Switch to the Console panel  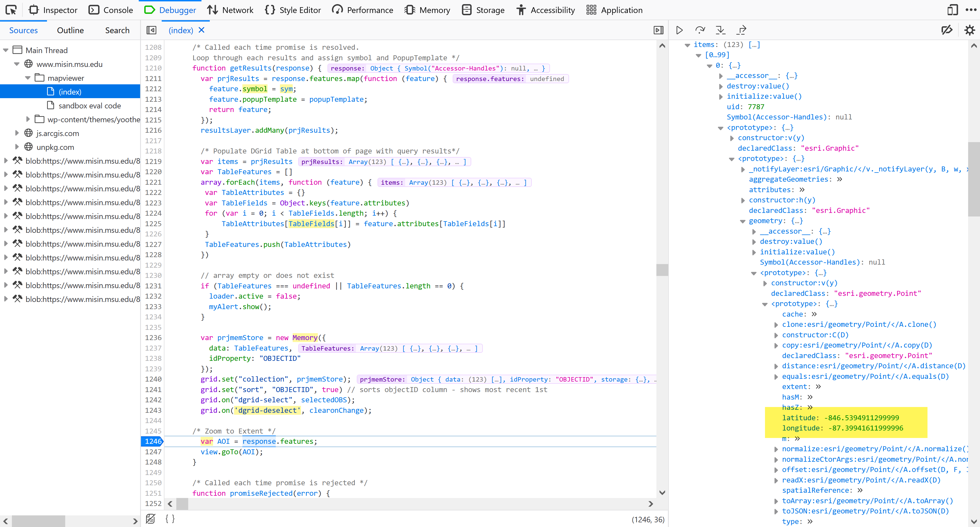coord(111,10)
